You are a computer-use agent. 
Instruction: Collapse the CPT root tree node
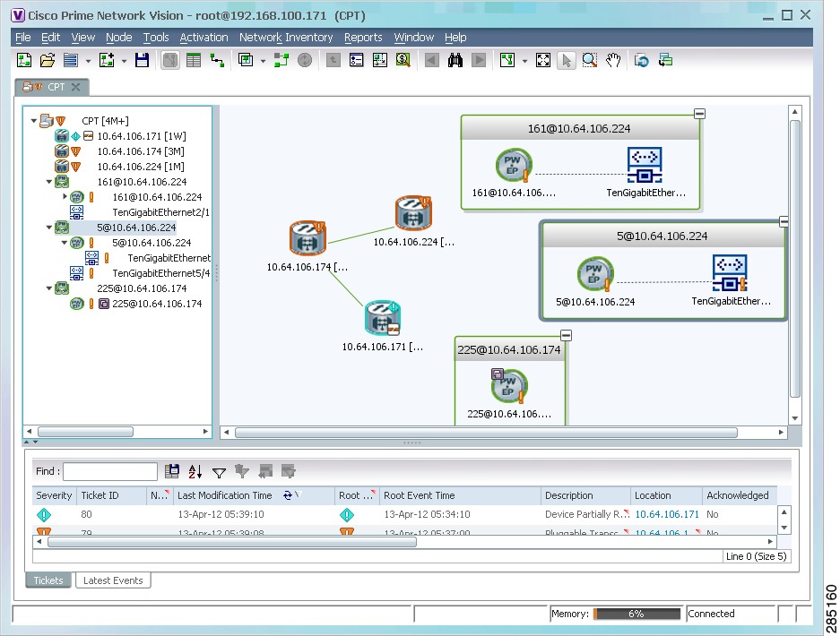[34, 120]
